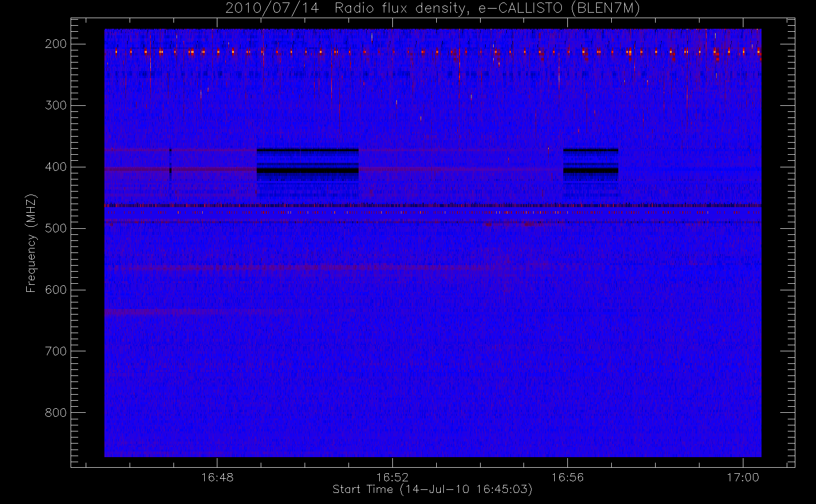Click the 16:52 time tick label
This screenshot has width=816, height=504.
392,477
